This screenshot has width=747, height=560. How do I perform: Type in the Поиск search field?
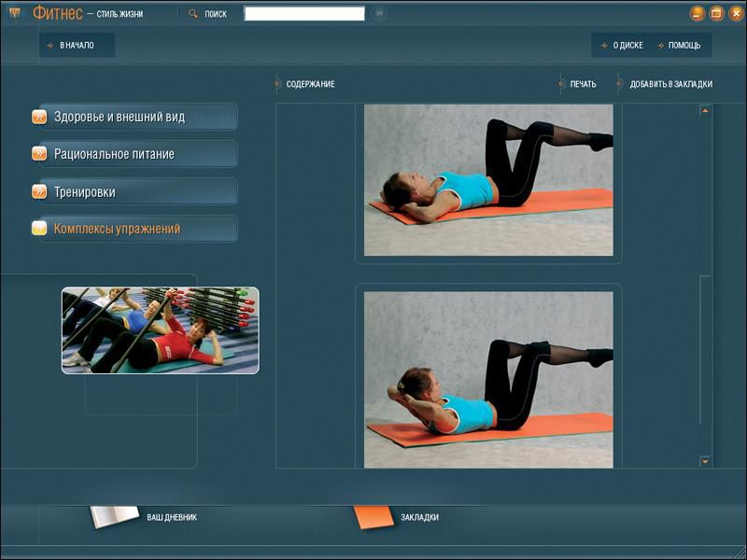[x=304, y=14]
